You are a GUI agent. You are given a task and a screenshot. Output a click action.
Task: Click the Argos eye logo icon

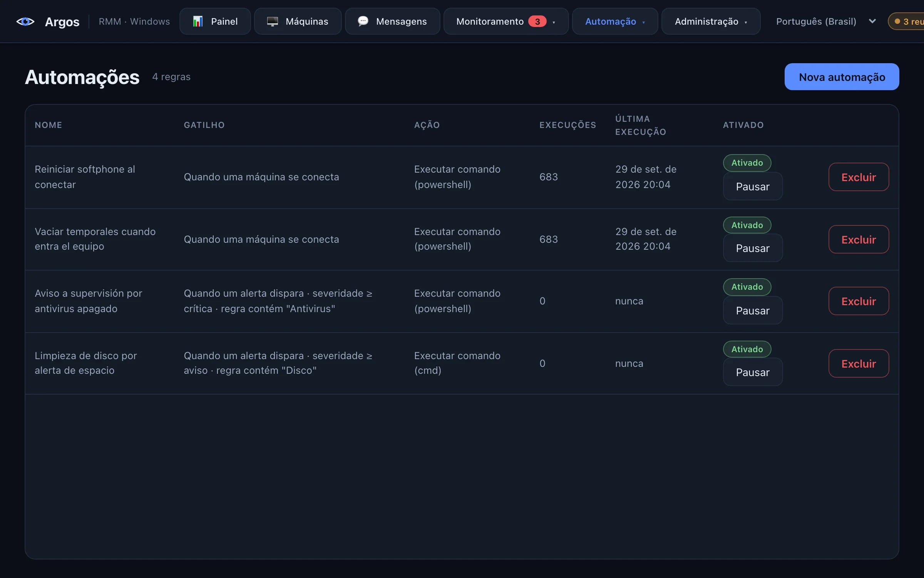click(x=25, y=22)
